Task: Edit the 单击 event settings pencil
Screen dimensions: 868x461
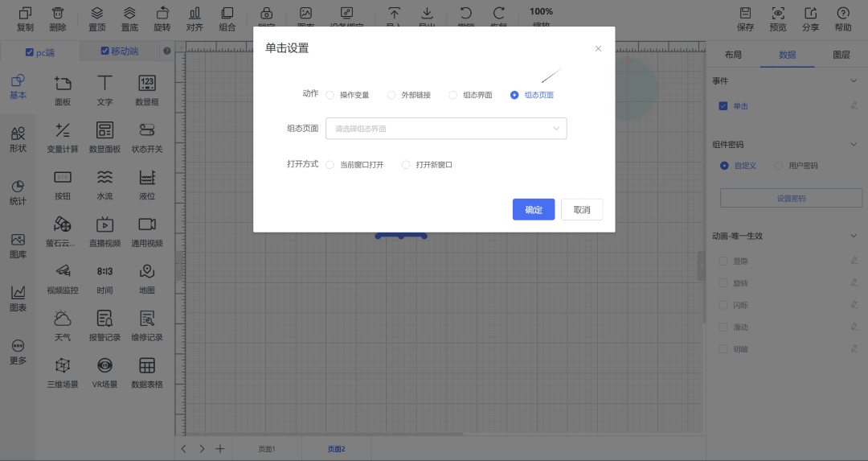Action: point(854,105)
